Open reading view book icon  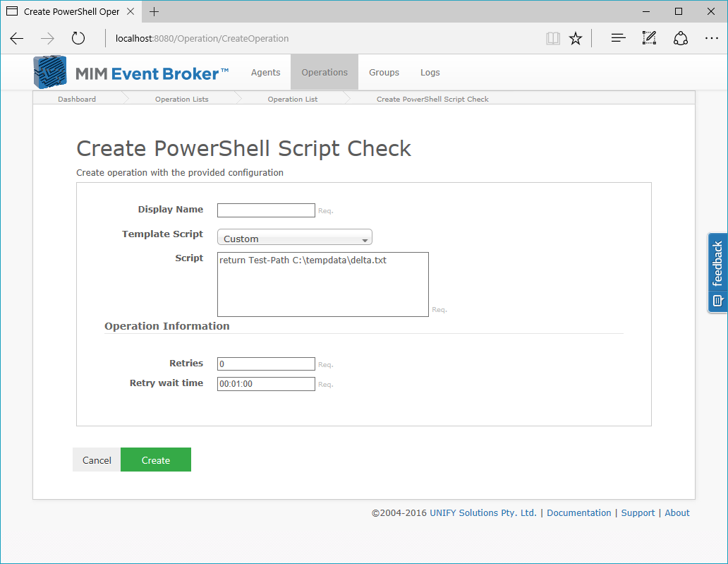click(553, 39)
